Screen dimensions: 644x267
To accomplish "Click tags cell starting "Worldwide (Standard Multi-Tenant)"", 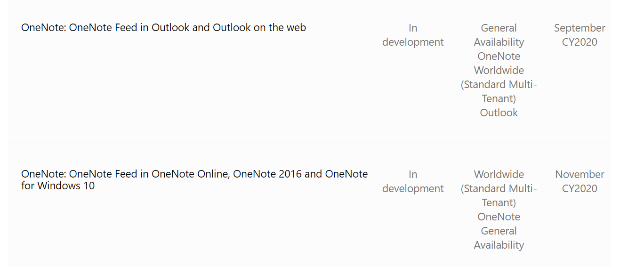I will [499, 210].
